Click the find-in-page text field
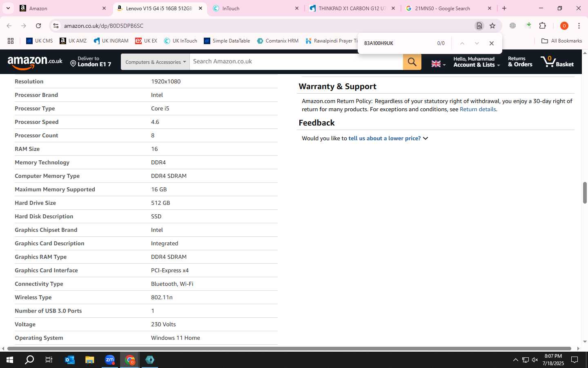Screen dimensions: 588x368 396,43
